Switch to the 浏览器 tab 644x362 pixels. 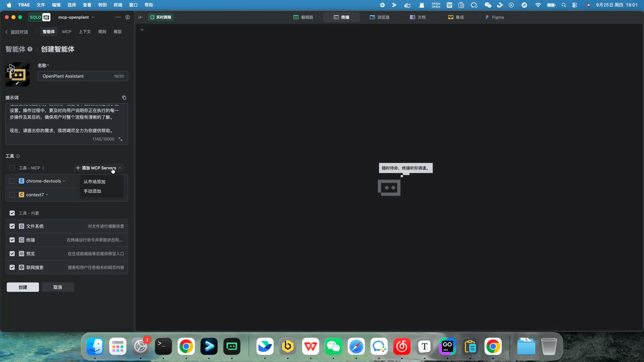coord(380,17)
